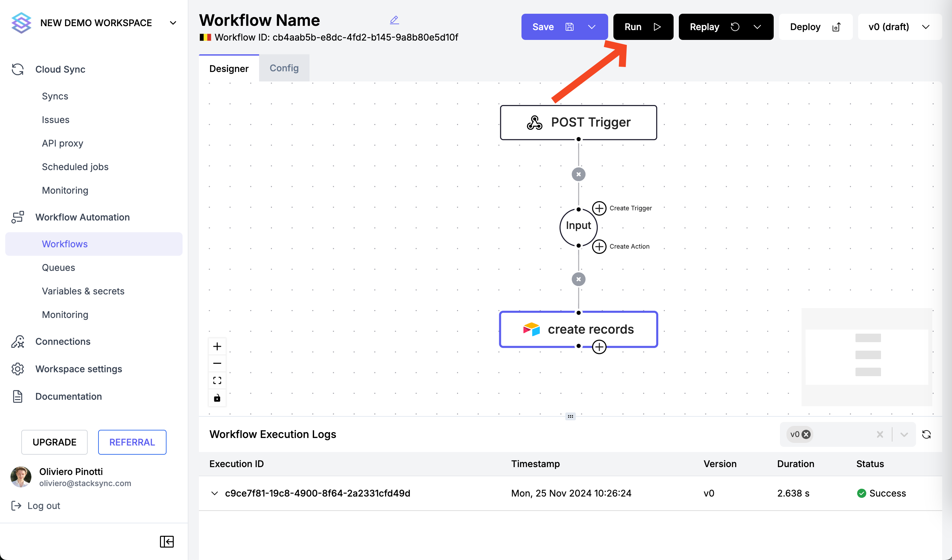Delete connection below POST Trigger node

coord(578,174)
